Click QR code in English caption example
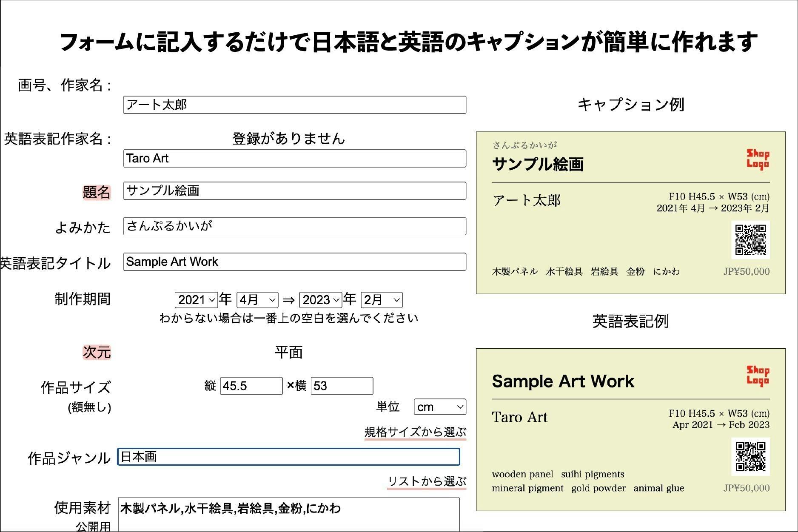The height and width of the screenshot is (532, 798). point(750,457)
